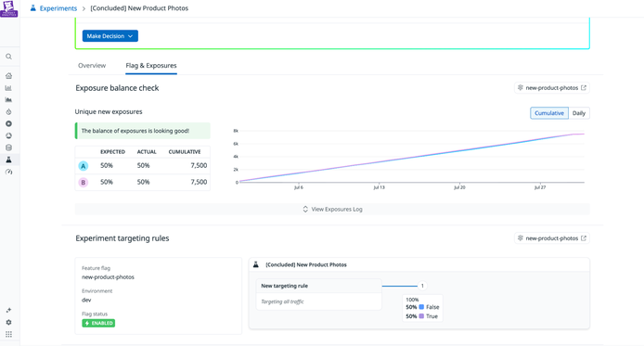Click the expand arrows icon beside View Exposures Log
The height and width of the screenshot is (346, 644).
[x=305, y=210]
